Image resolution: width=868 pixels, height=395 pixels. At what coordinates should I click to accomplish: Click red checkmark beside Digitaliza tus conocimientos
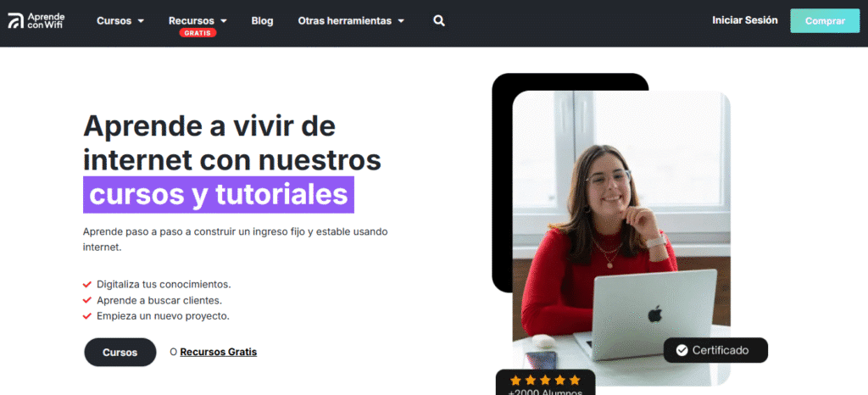click(87, 284)
